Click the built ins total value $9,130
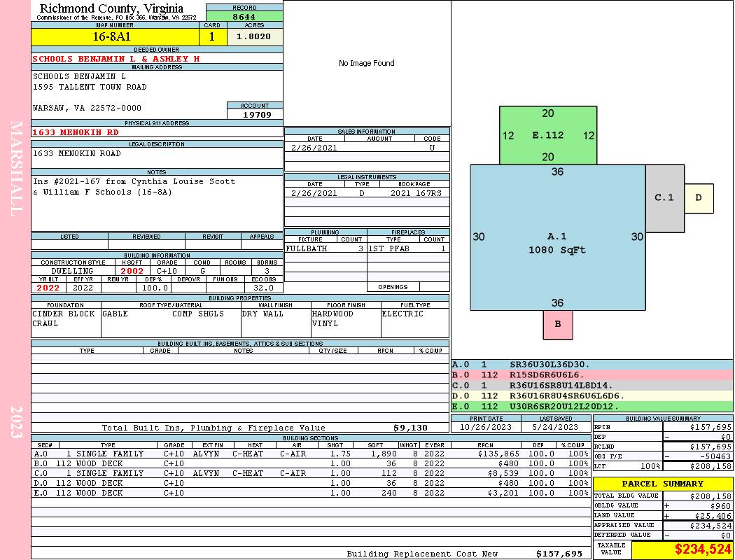735x560 pixels. pyautogui.click(x=411, y=428)
